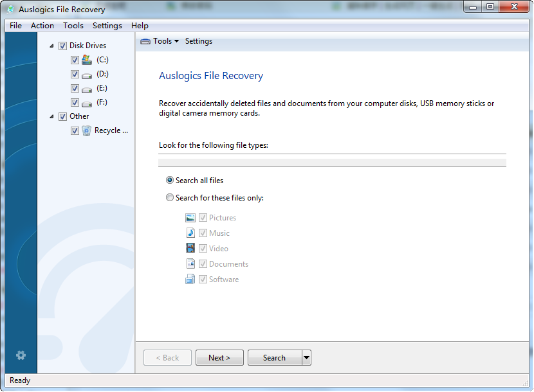Uncheck the Other group checkbox
Viewport: 534px width, 392px height.
pyautogui.click(x=62, y=116)
